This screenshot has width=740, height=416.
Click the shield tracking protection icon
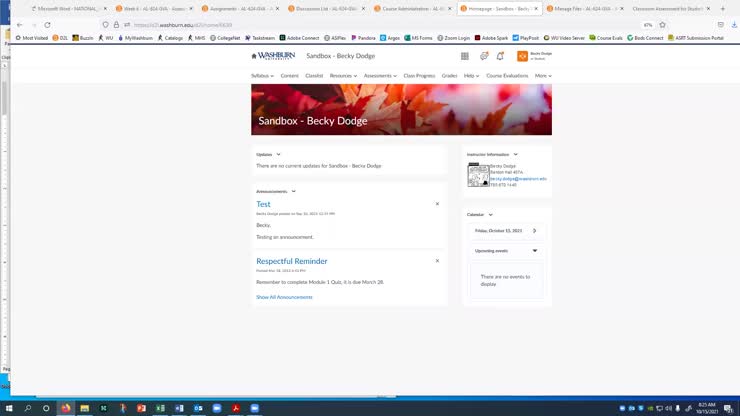pyautogui.click(x=105, y=25)
